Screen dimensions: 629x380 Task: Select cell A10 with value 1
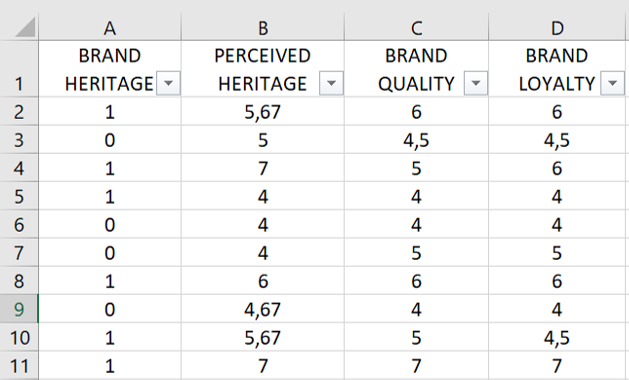(110, 337)
